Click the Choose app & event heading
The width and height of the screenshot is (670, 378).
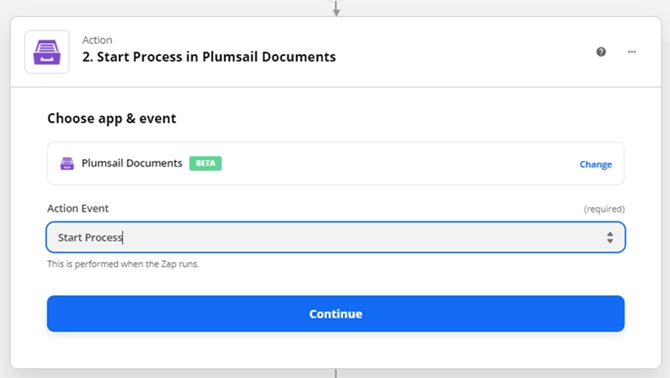pyautogui.click(x=112, y=118)
